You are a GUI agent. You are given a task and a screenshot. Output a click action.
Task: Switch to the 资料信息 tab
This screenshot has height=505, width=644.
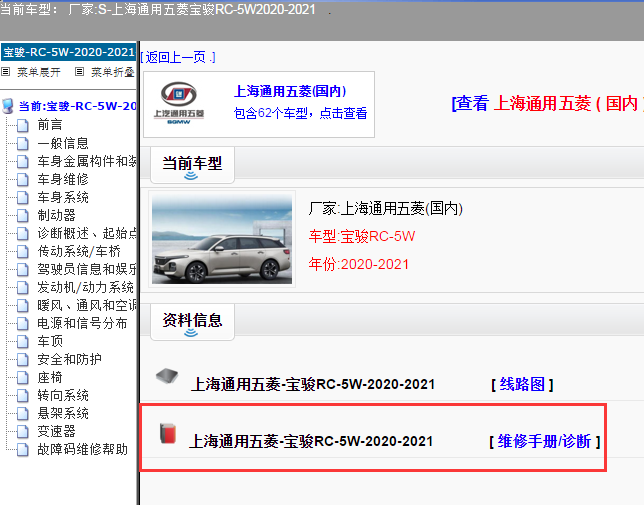tap(192, 323)
